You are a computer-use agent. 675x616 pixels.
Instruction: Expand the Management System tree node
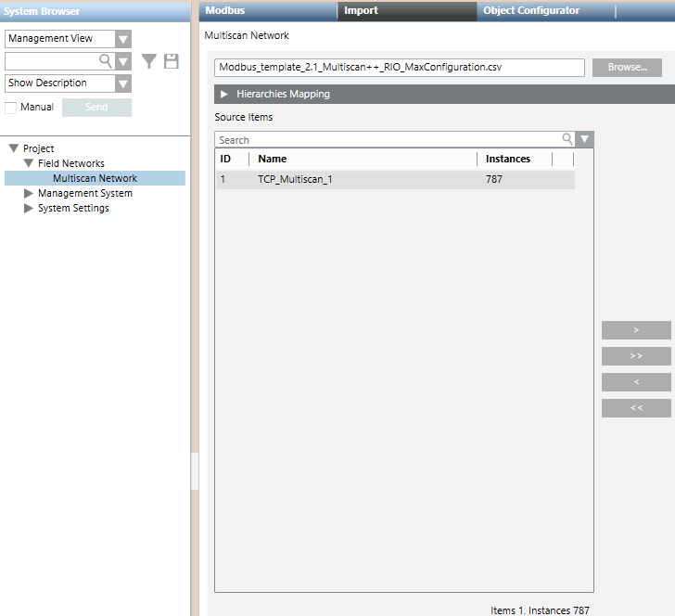tap(29, 194)
